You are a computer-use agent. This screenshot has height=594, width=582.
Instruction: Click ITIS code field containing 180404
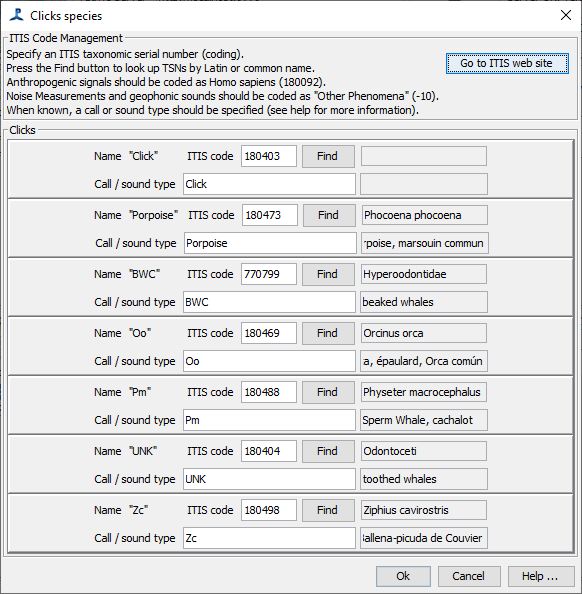[269, 451]
